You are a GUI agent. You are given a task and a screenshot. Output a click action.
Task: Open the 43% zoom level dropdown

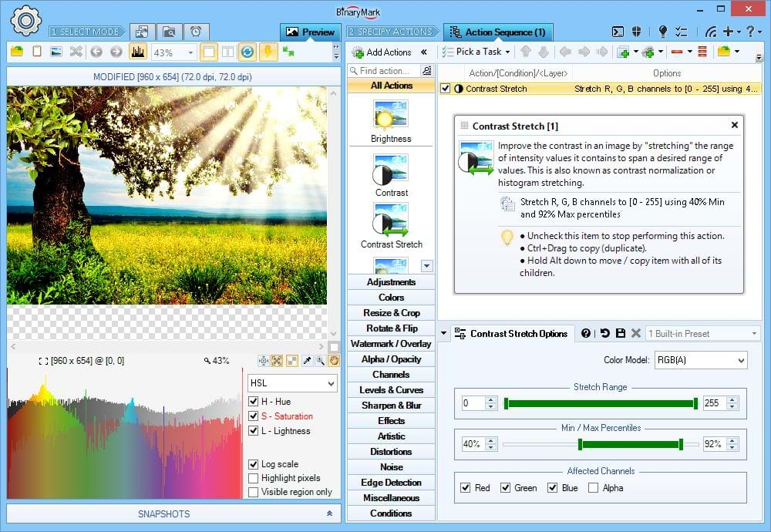190,52
